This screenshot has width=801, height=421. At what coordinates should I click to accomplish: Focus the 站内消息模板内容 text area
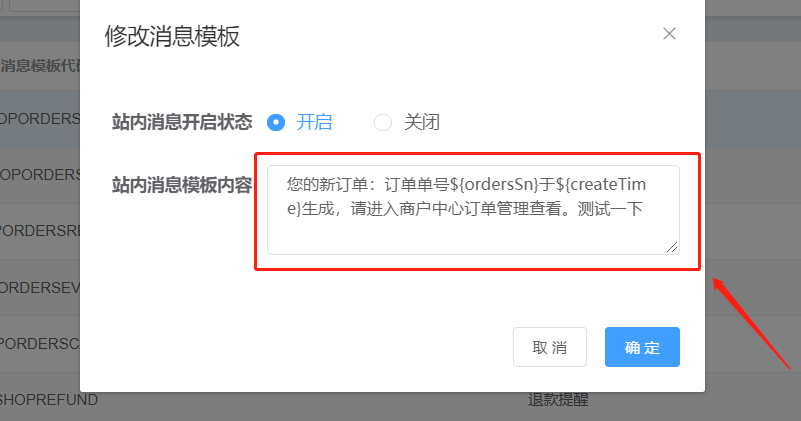(x=473, y=209)
